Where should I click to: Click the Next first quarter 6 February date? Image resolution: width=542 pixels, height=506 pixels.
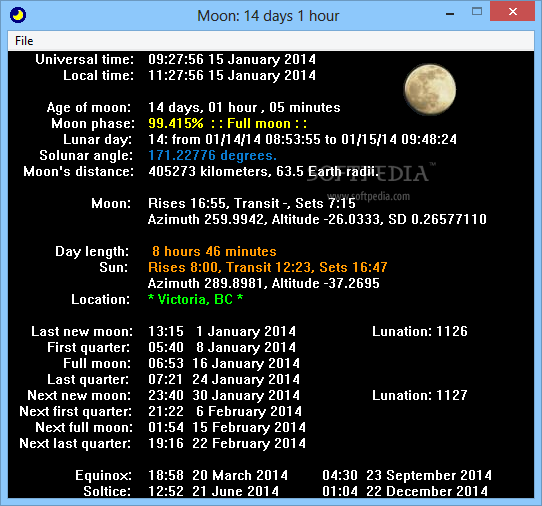point(225,411)
